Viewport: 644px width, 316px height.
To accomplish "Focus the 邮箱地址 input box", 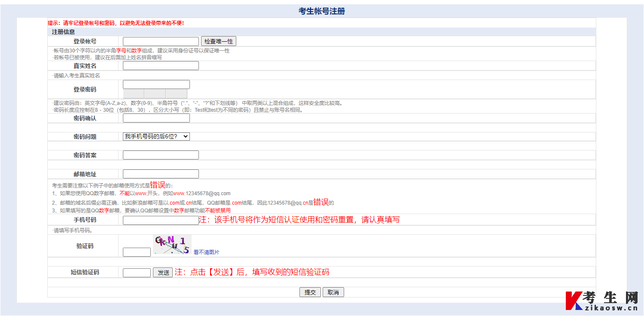I will (161, 174).
